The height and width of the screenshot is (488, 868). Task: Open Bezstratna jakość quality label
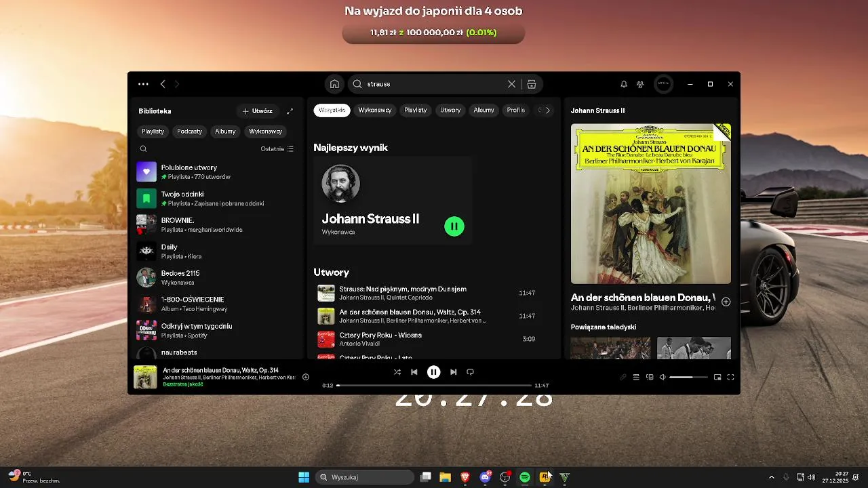coord(182,384)
